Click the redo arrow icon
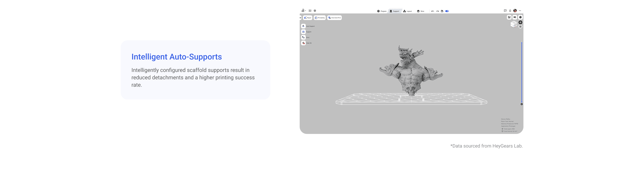644x192 pixels. click(437, 11)
